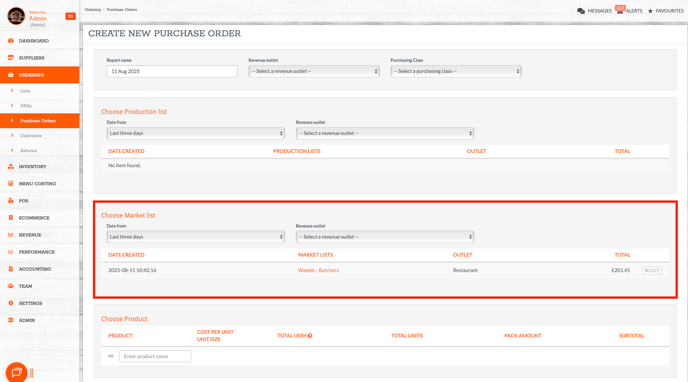Open the Messages chat icon
The height and width of the screenshot is (382, 688).
[581, 11]
